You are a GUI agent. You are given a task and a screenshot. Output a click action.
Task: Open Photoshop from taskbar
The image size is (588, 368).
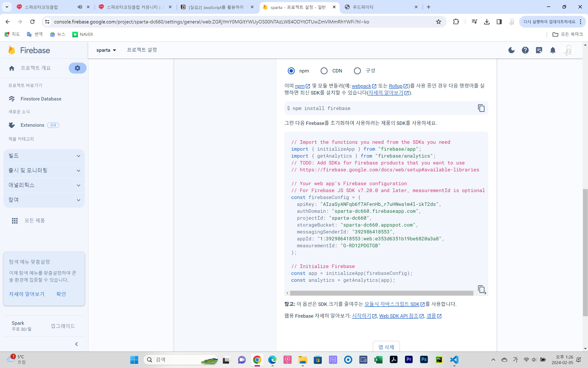pos(424,359)
